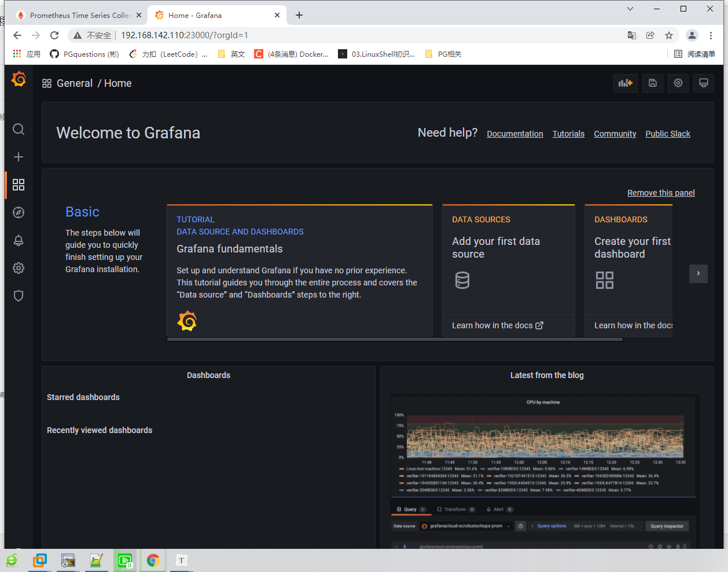Click the dashboards grid icon beside General

coord(47,83)
